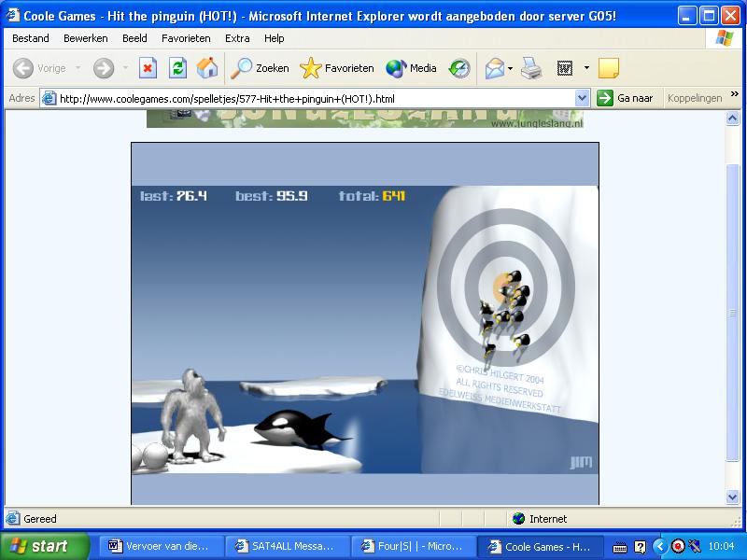747x560 pixels.
Task: Click the Forward arrow button
Action: pyautogui.click(x=104, y=68)
